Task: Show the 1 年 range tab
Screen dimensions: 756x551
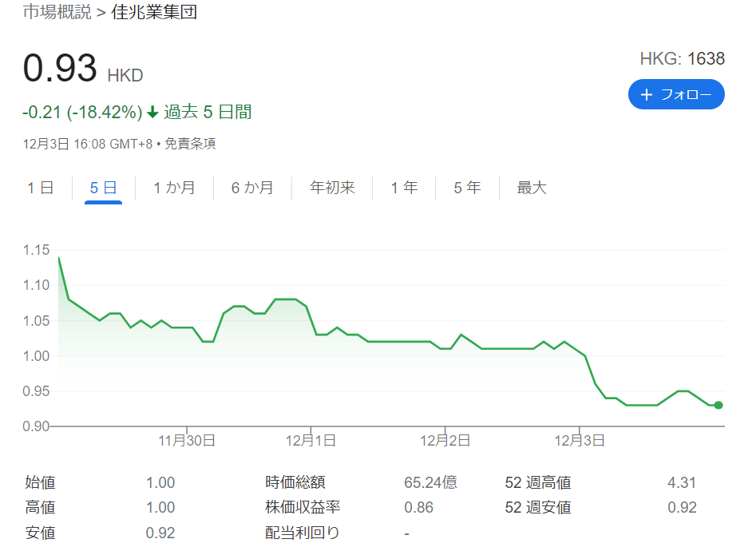Action: pyautogui.click(x=404, y=188)
